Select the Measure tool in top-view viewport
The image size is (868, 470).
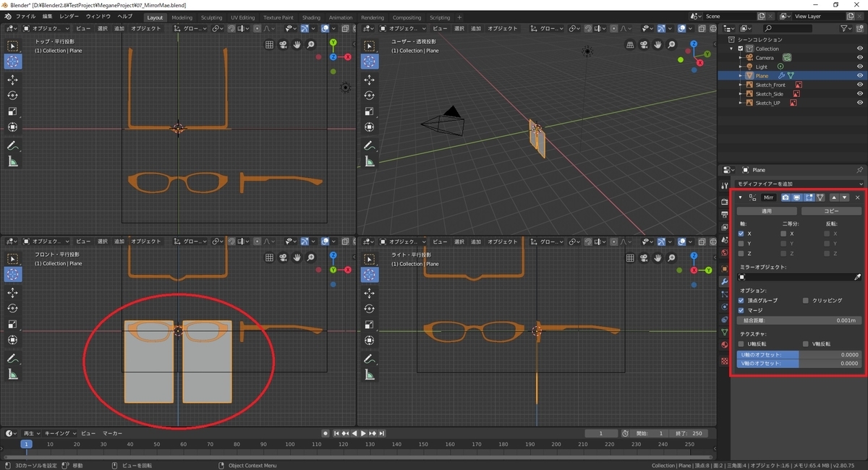coord(12,162)
